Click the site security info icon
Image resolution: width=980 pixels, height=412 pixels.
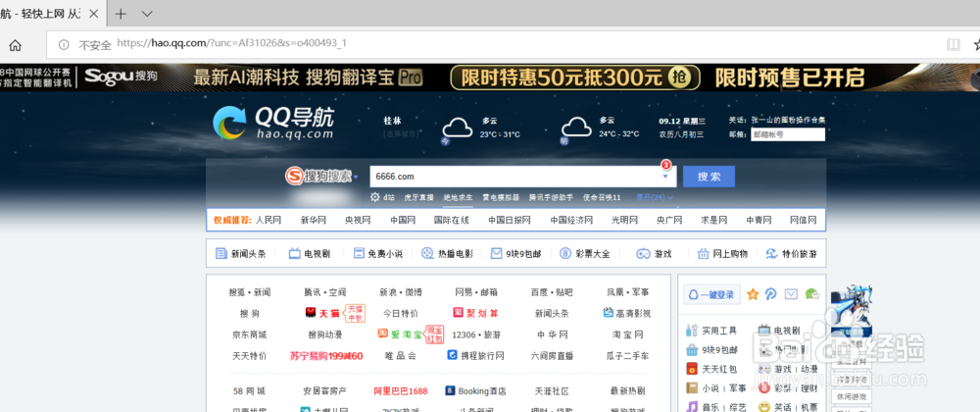pos(63,44)
